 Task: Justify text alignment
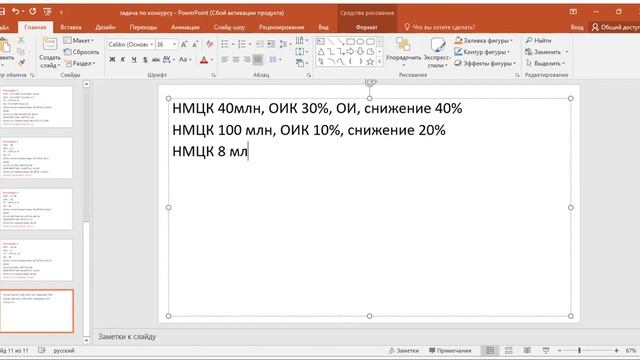point(258,60)
